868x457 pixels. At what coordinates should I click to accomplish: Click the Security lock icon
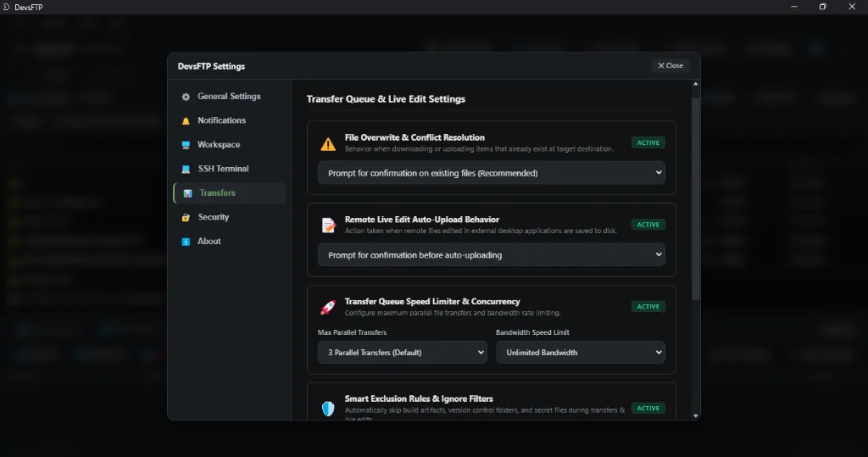click(186, 218)
